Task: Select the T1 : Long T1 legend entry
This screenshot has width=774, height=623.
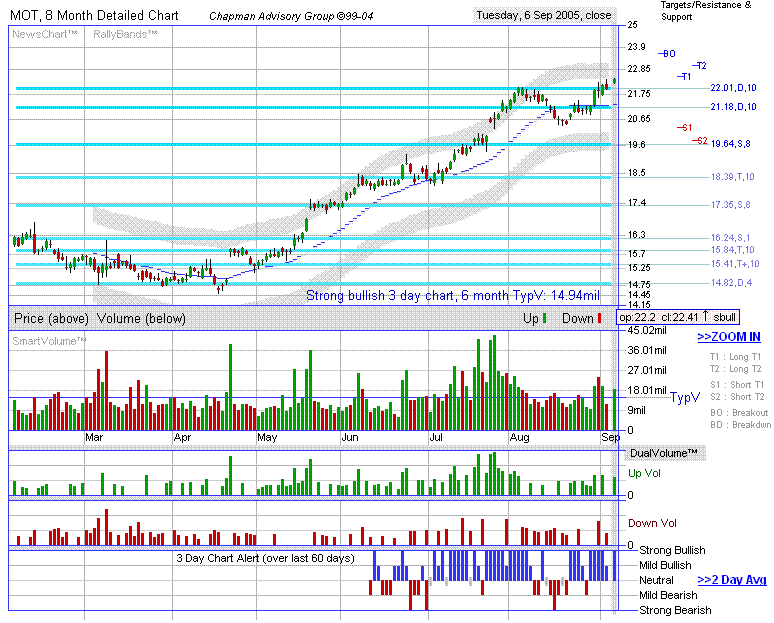Action: click(735, 357)
